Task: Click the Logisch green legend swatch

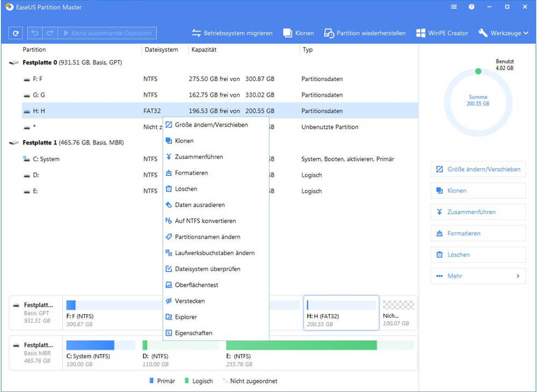Action: tap(187, 380)
